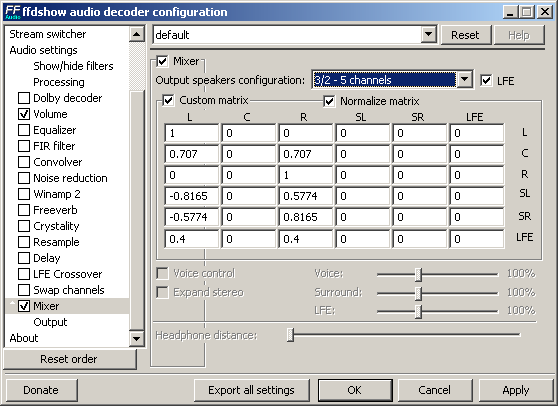
Task: Click the LFE row, LFE column cell
Action: [x=477, y=239]
